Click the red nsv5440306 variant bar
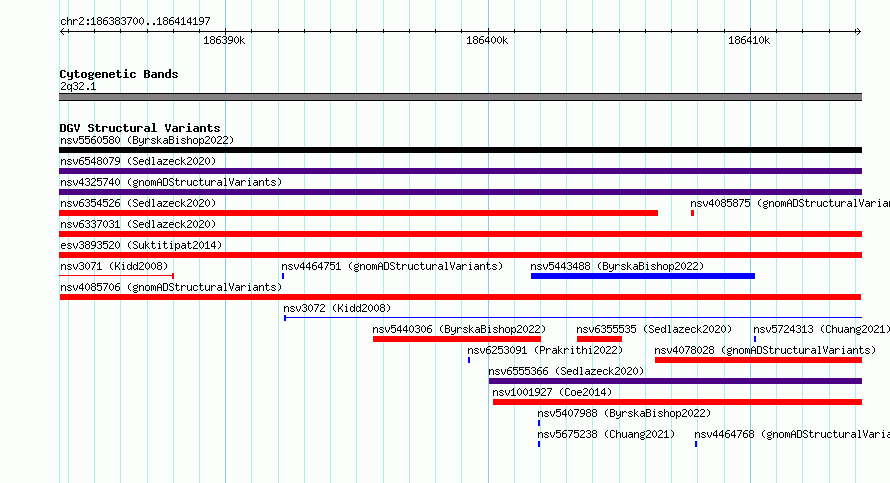The width and height of the screenshot is (890, 483). click(x=457, y=339)
